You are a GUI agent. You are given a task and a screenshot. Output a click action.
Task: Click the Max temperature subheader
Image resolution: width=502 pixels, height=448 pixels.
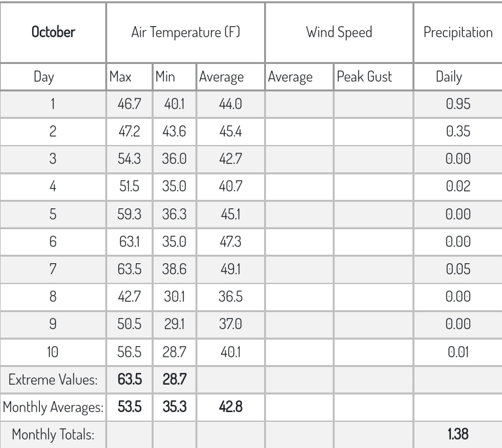(x=120, y=77)
